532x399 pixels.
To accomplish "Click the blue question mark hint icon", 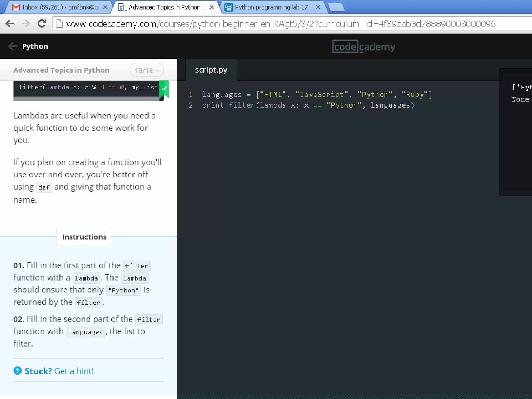I will (x=17, y=370).
